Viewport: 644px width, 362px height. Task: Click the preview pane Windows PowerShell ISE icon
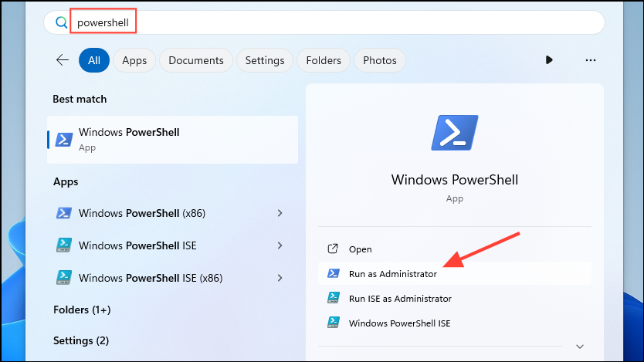pos(333,322)
